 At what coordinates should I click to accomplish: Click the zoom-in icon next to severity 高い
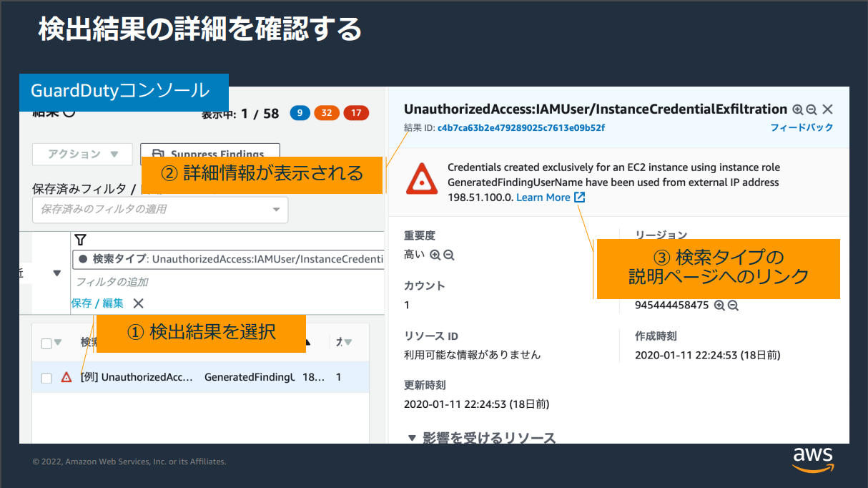[x=435, y=255]
